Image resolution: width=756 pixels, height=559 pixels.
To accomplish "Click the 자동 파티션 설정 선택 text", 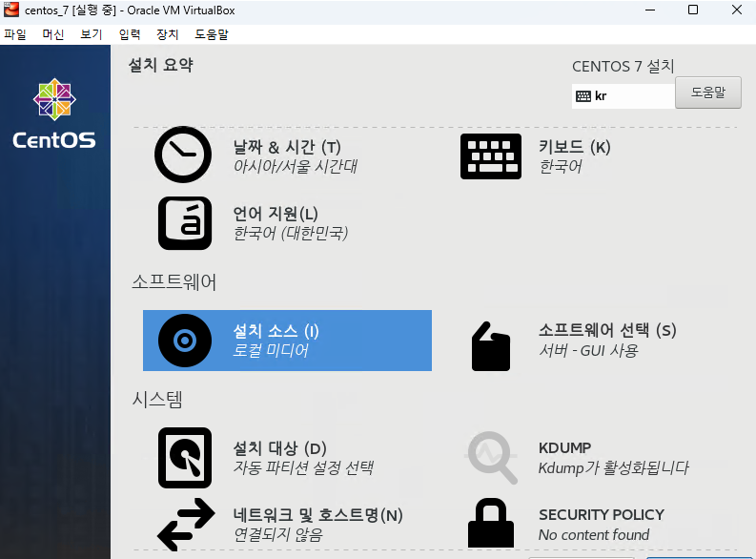I will 303,467.
